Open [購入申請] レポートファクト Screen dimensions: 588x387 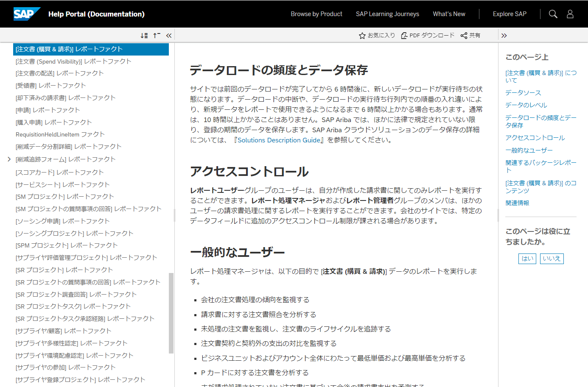[53, 123]
